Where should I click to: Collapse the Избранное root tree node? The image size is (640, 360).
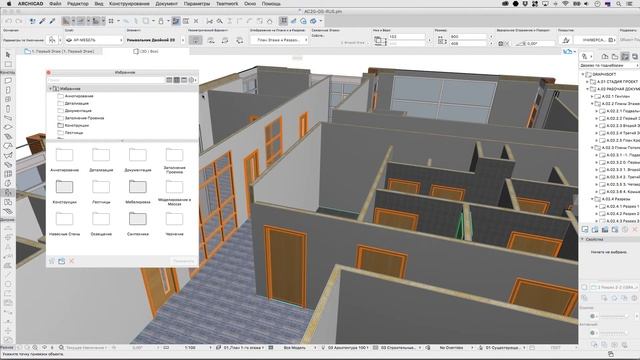[50, 89]
